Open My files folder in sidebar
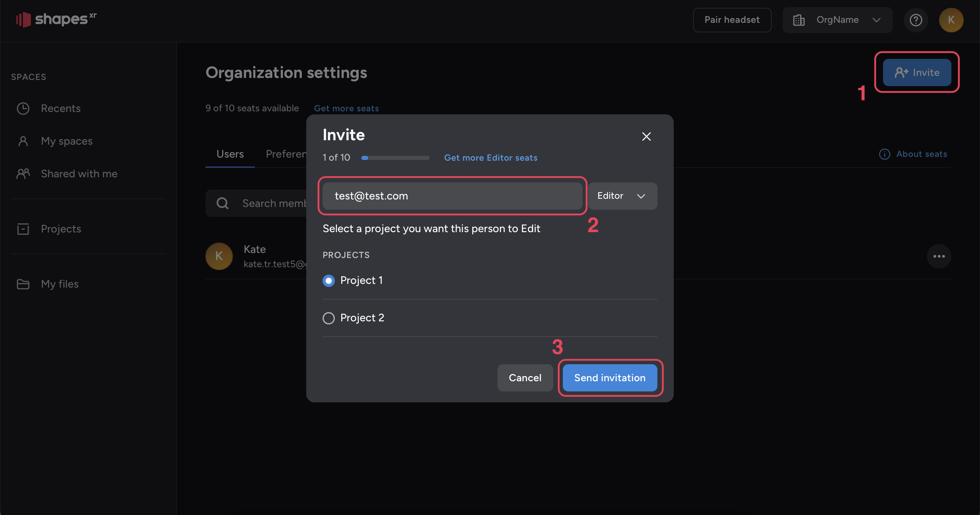The image size is (980, 515). pos(59,284)
